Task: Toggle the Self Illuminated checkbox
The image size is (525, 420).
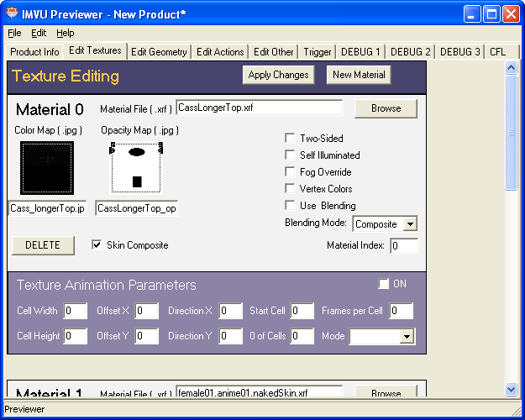Action: click(x=290, y=155)
